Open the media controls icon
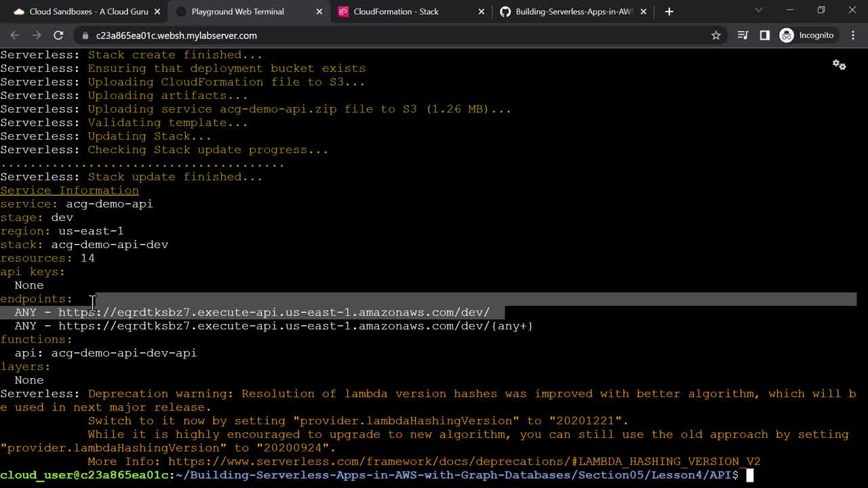 [743, 35]
